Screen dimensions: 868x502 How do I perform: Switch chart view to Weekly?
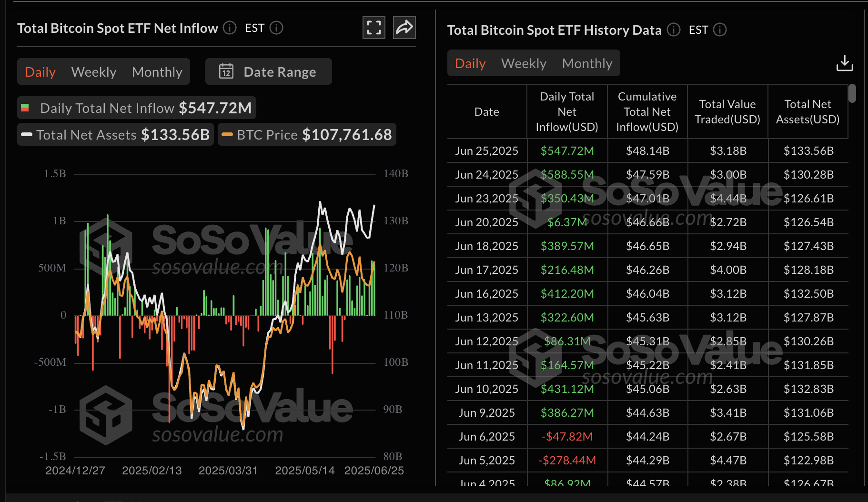pos(94,71)
